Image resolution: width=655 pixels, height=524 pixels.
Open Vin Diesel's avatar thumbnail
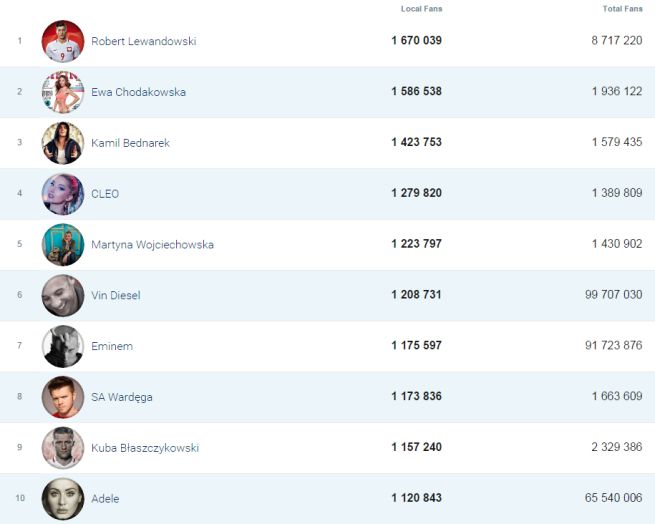point(63,295)
